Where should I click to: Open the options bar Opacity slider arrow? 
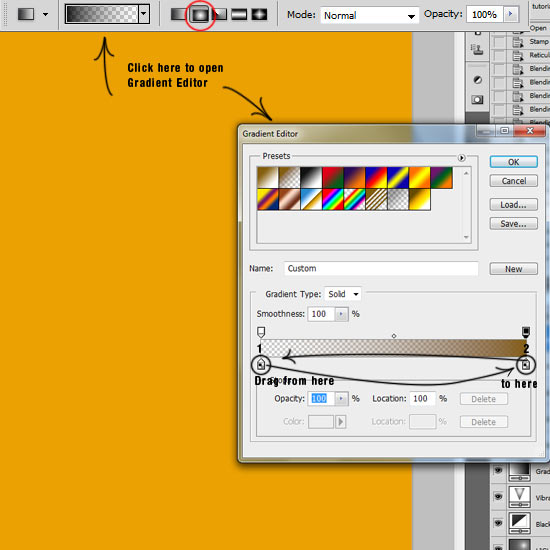click(510, 14)
